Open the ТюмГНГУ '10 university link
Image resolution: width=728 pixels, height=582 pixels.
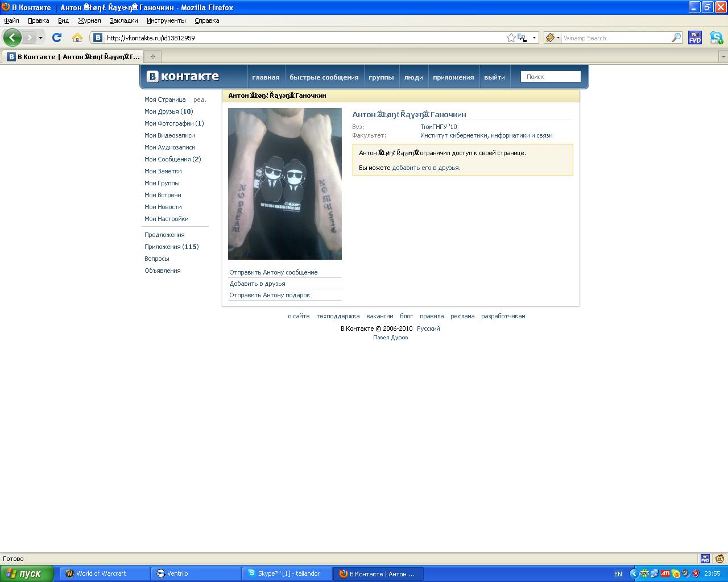[439, 127]
